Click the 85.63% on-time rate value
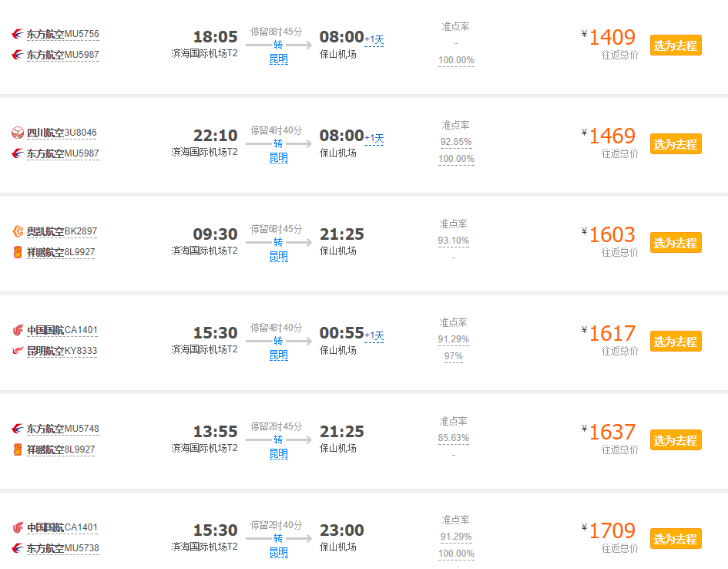 454,438
